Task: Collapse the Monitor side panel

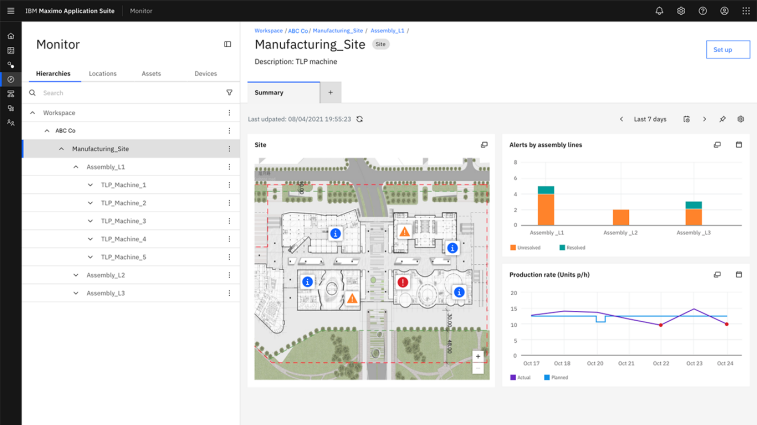Action: (x=227, y=44)
